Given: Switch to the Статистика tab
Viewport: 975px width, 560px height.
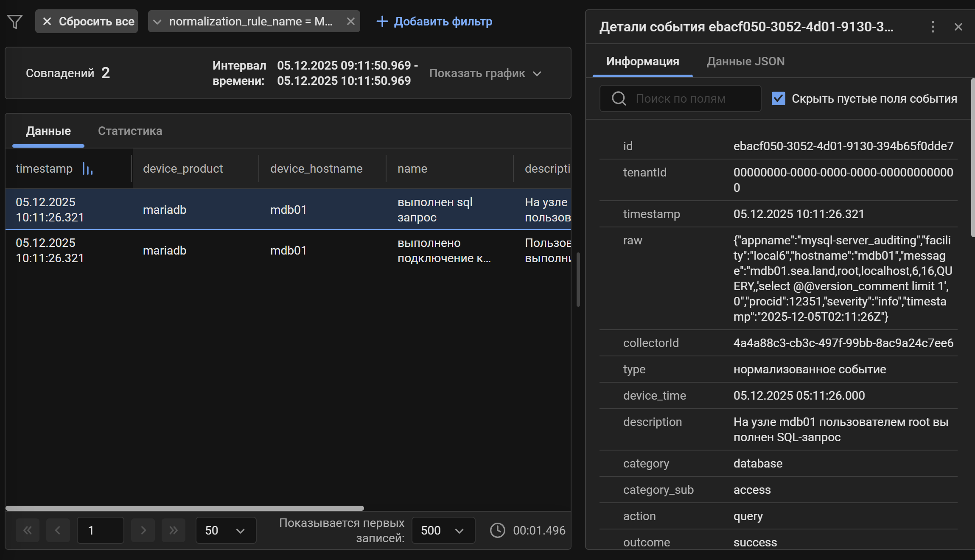Looking at the screenshot, I should (130, 131).
